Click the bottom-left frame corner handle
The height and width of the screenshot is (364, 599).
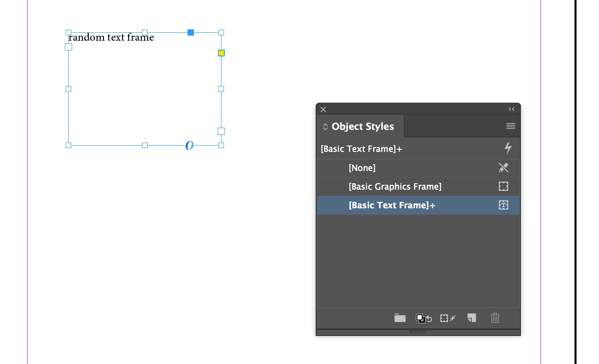click(68, 146)
